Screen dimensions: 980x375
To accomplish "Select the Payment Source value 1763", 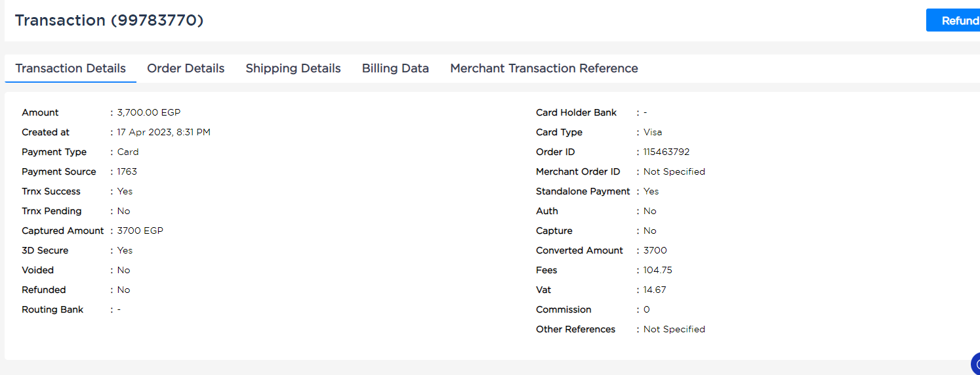I will (x=127, y=171).
